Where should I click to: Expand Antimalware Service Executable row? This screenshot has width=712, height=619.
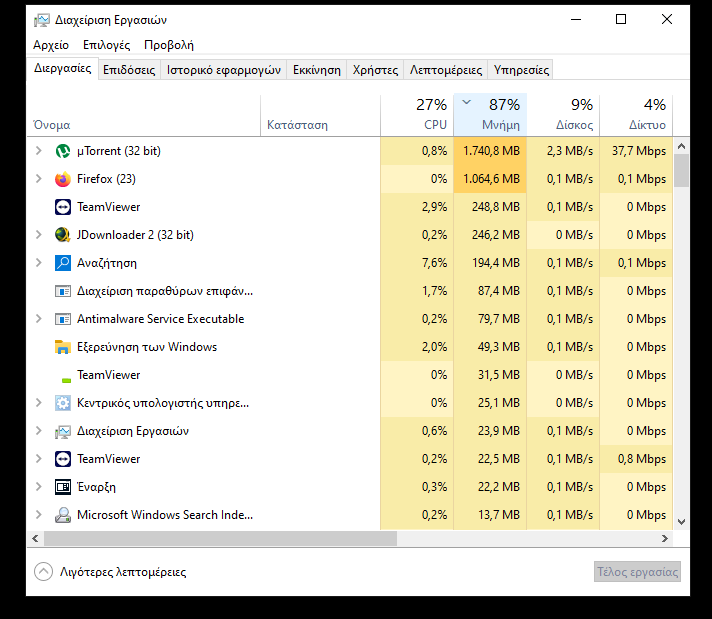click(39, 319)
